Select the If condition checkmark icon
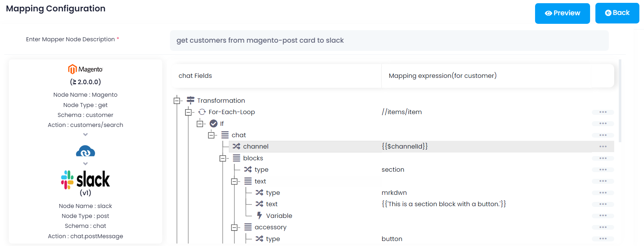 [213, 123]
